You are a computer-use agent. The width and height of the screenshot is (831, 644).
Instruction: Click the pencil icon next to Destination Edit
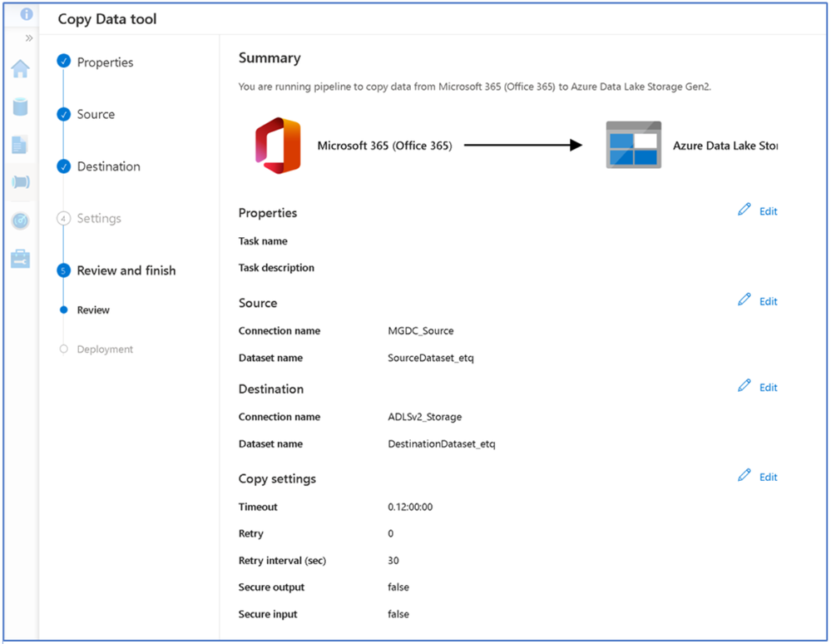tap(744, 385)
